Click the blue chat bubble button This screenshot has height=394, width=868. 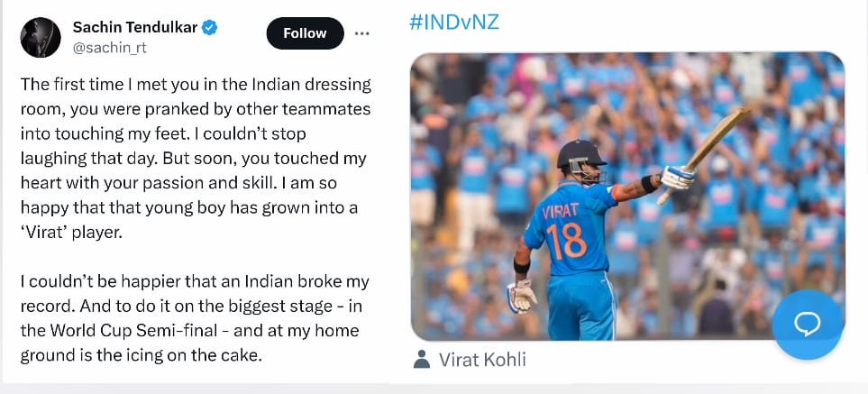tap(807, 325)
